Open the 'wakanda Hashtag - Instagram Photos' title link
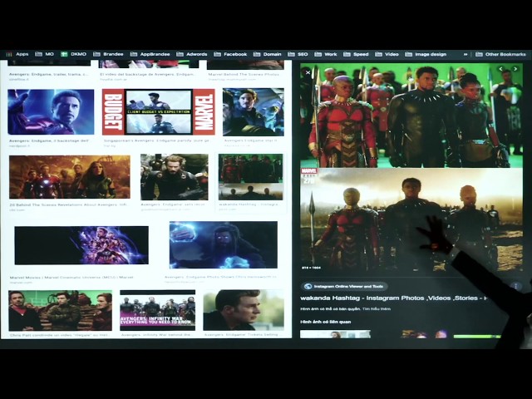 [x=394, y=298]
